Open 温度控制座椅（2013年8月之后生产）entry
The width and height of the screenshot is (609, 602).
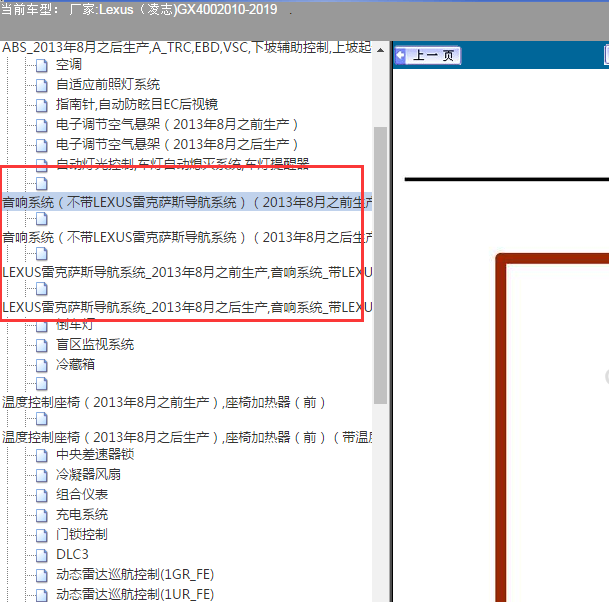pyautogui.click(x=187, y=437)
